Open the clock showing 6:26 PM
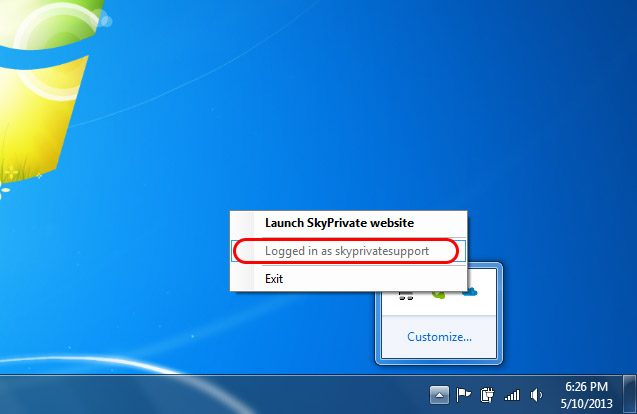Screen dimensions: 637x414 point(586,386)
